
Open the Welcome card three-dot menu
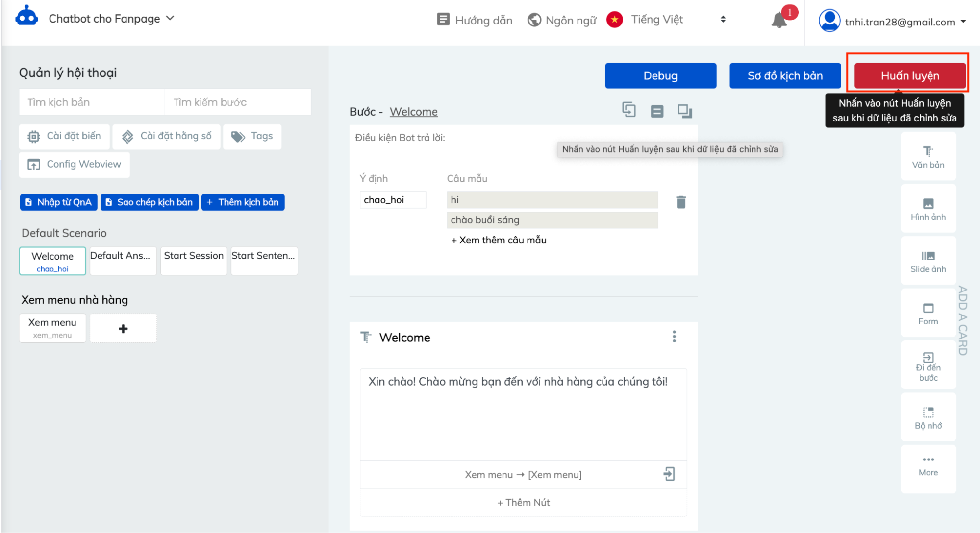[x=674, y=337]
